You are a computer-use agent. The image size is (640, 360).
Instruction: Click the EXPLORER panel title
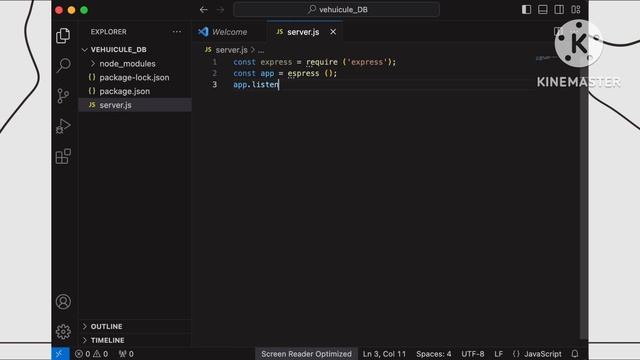point(109,32)
